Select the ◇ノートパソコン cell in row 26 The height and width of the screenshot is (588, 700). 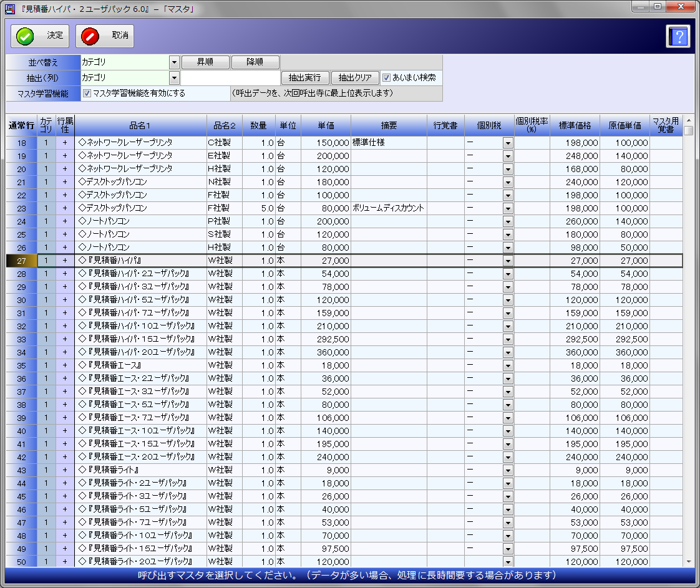140,248
